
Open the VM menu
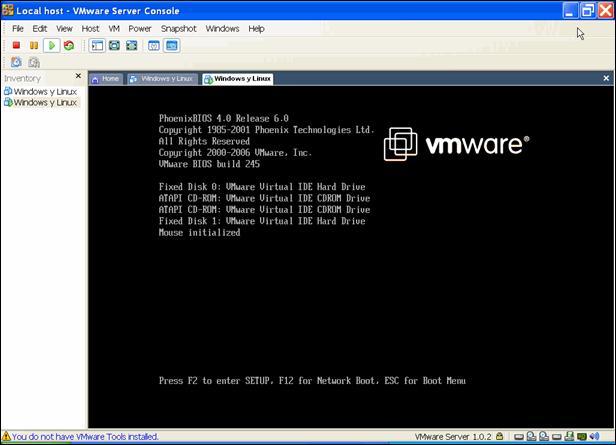pyautogui.click(x=113, y=29)
